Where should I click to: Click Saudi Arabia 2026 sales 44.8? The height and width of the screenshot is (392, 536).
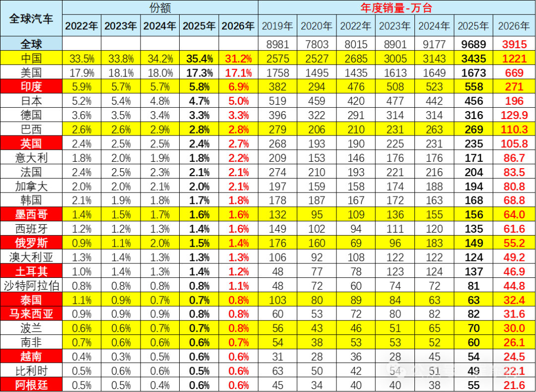514,286
